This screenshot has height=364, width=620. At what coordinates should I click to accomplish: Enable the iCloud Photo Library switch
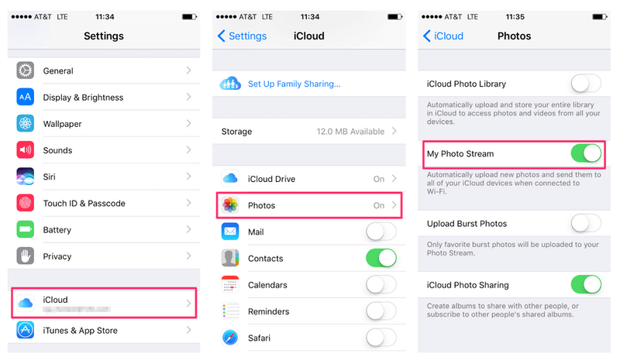pyautogui.click(x=586, y=84)
